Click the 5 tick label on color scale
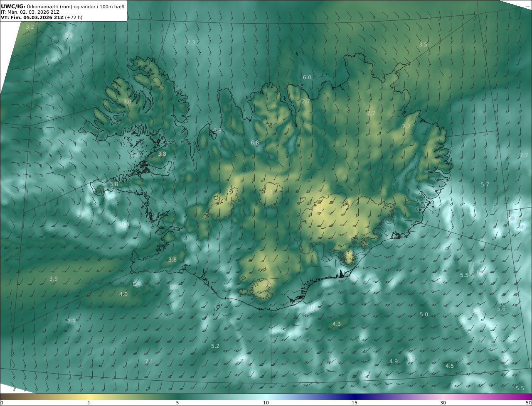The image size is (532, 406). pyautogui.click(x=177, y=403)
